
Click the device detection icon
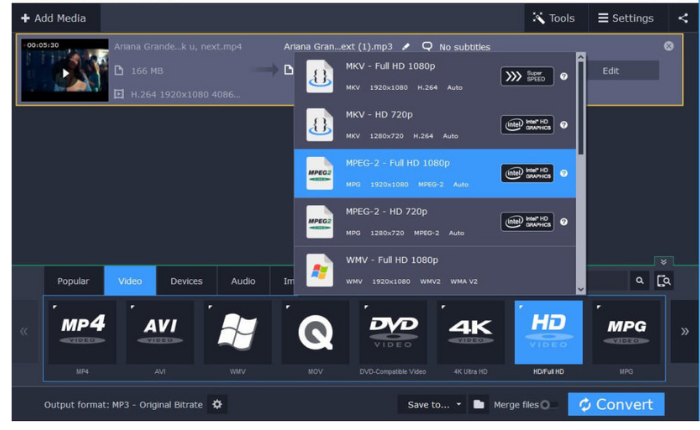[x=664, y=280]
